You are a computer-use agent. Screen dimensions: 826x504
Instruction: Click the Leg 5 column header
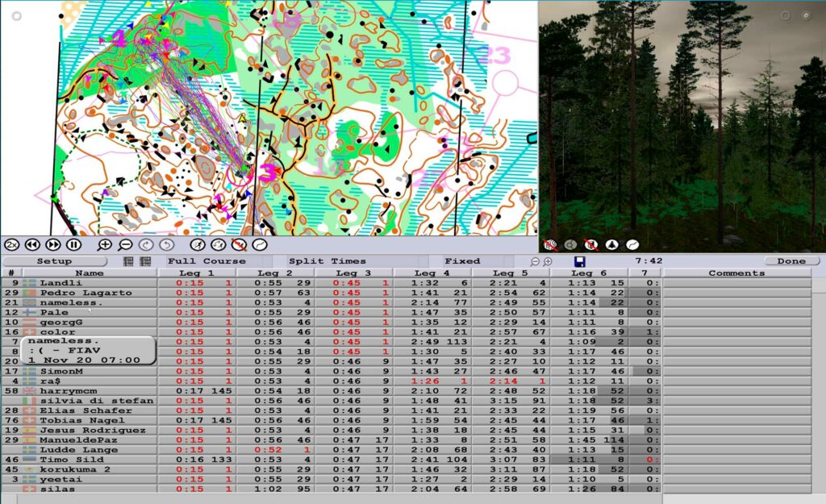click(x=511, y=273)
